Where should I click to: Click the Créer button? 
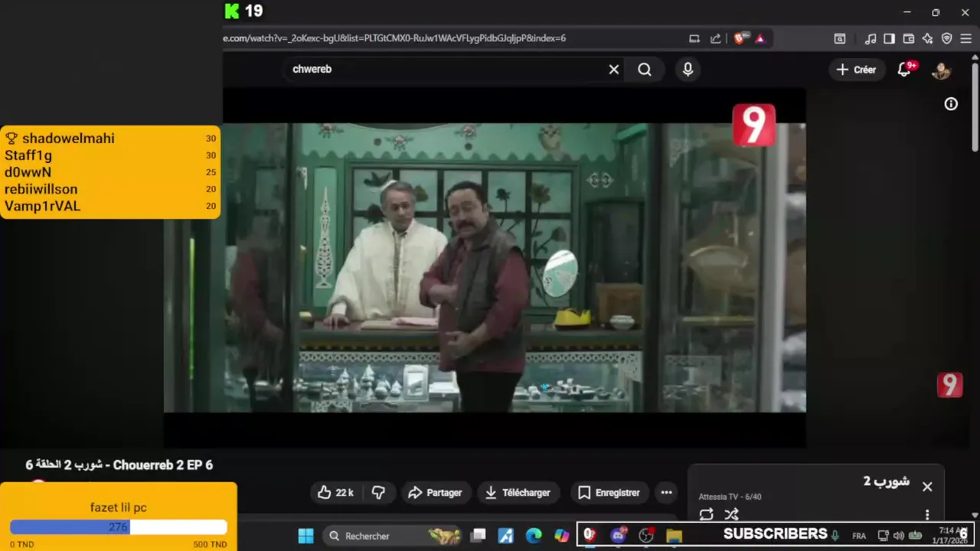856,70
